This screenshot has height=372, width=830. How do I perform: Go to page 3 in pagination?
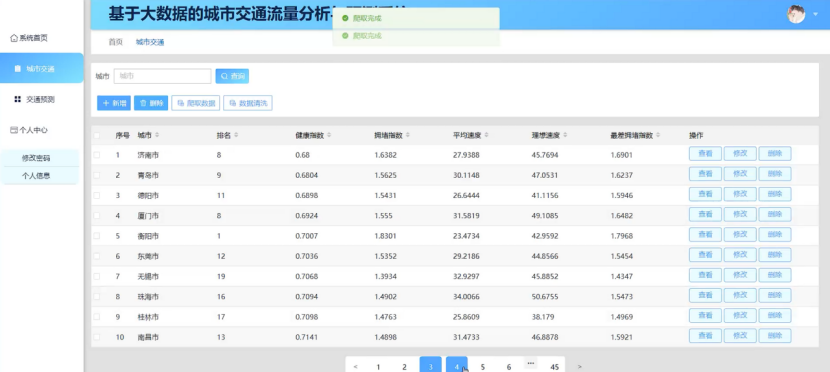430,365
